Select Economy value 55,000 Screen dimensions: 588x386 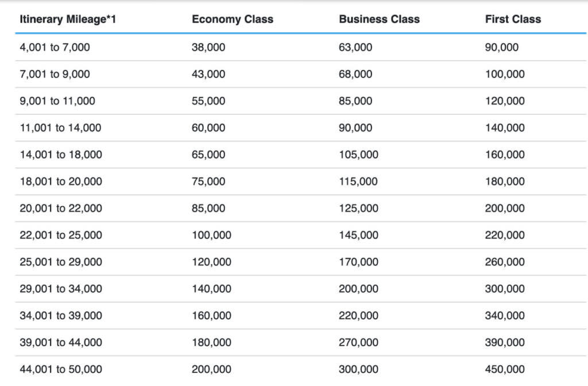208,101
